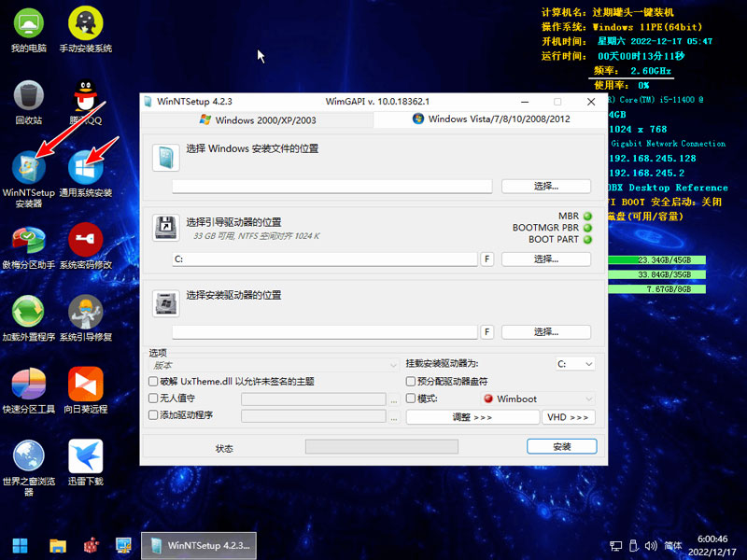Check the 无人值守 option
This screenshot has height=560, width=747.
[153, 399]
